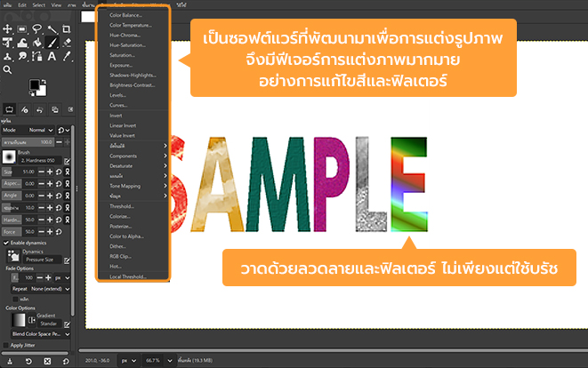The width and height of the screenshot is (588, 368).
Task: Select the Move tool in the toolbox
Action: point(8,28)
